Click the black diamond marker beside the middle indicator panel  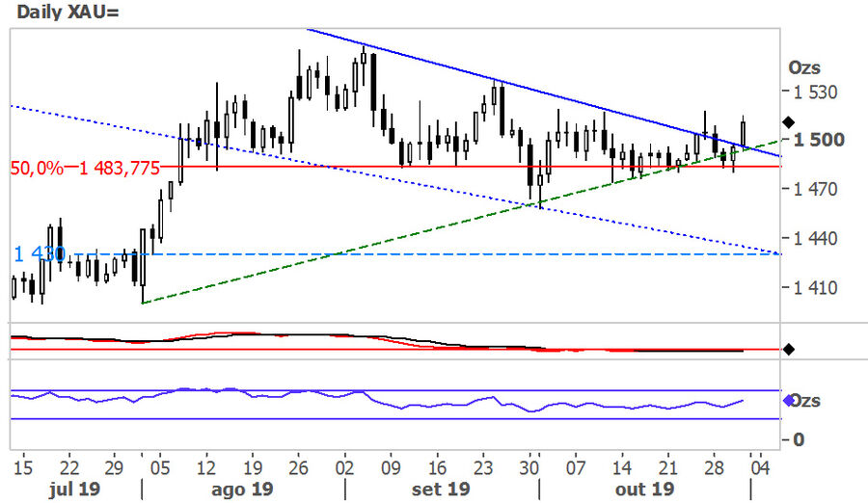coord(788,349)
